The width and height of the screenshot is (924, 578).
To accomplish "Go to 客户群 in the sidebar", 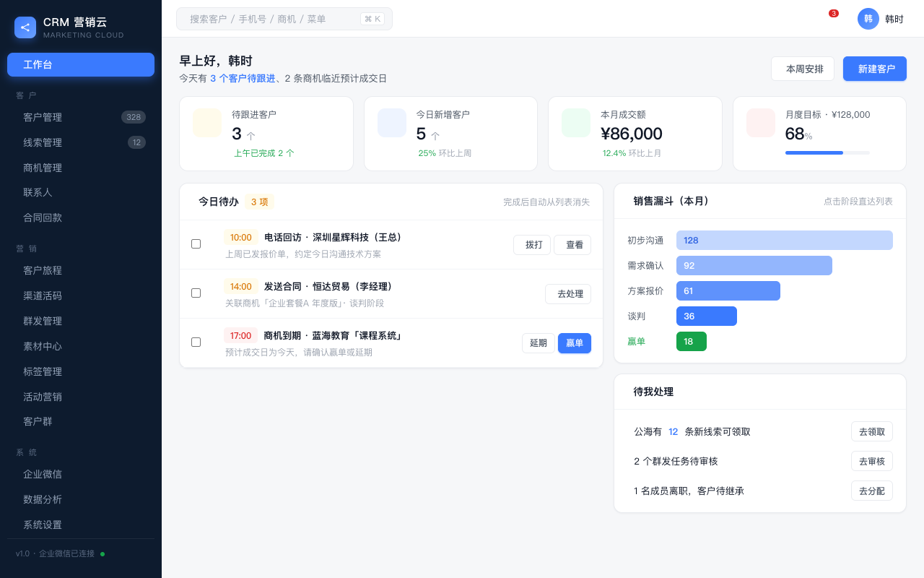I will tap(81, 421).
